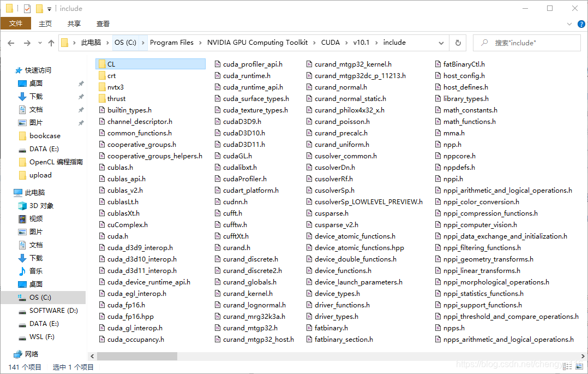
Task: Expand chevron after CUDA in path
Action: point(346,43)
